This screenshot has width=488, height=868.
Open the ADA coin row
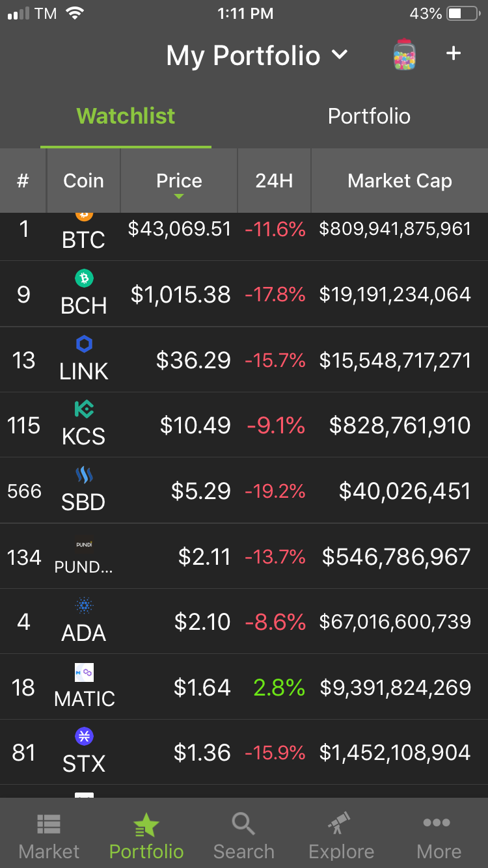click(244, 621)
